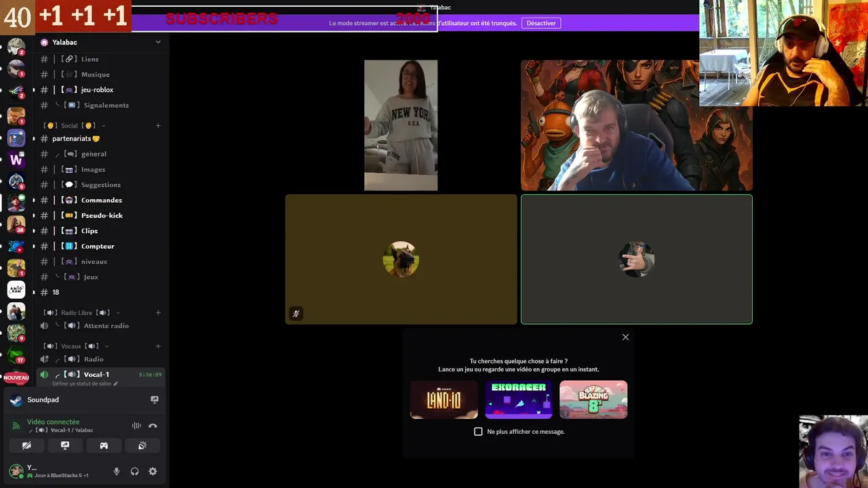Click muted mic icon on dog tile
Image resolution: width=868 pixels, height=488 pixels.
[x=296, y=314]
